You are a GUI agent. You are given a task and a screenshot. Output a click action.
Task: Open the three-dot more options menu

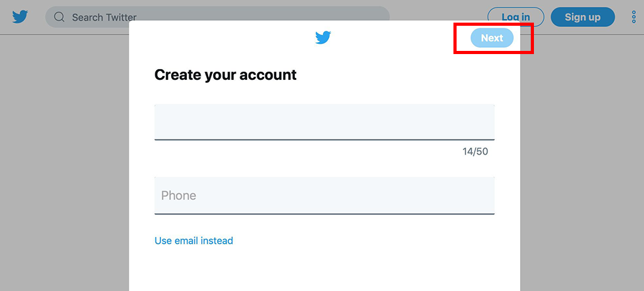(633, 17)
